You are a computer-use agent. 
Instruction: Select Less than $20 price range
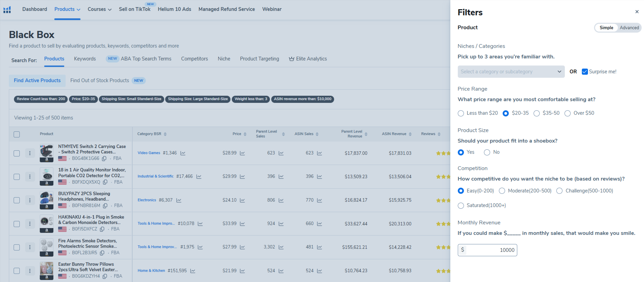tap(461, 113)
